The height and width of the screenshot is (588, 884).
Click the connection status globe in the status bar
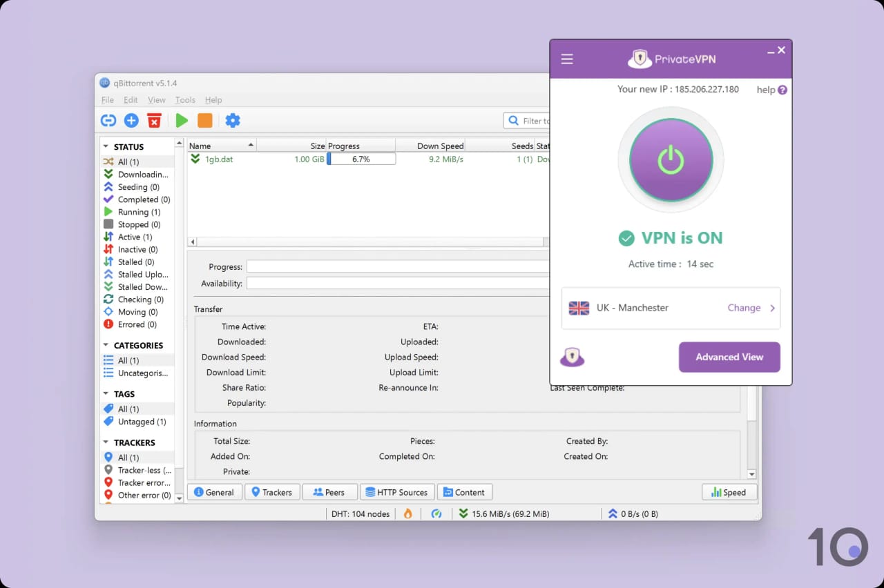pos(437,513)
